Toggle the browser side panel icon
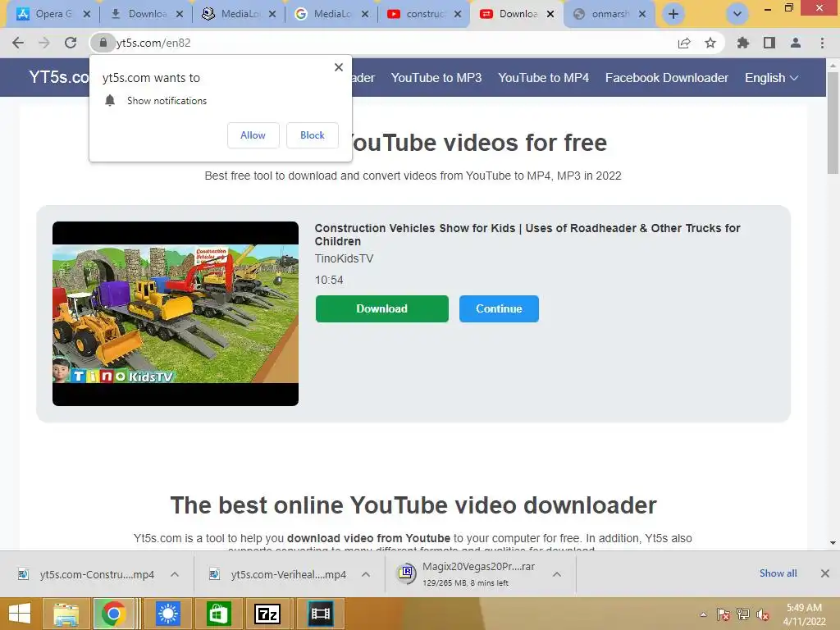Viewport: 840px width, 630px height. point(769,43)
